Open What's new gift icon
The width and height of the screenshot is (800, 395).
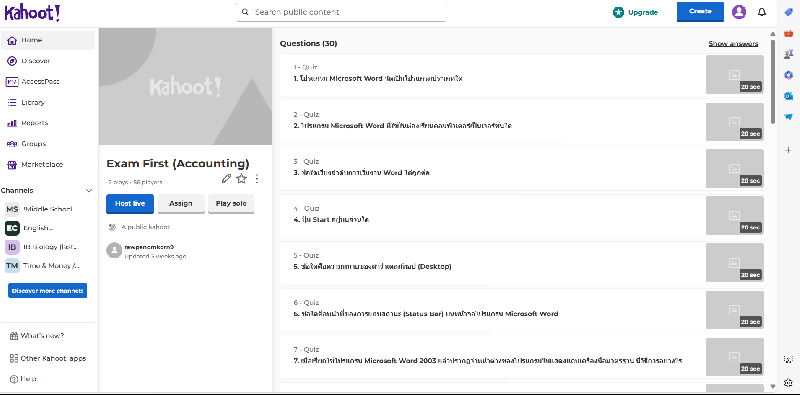[13, 336]
